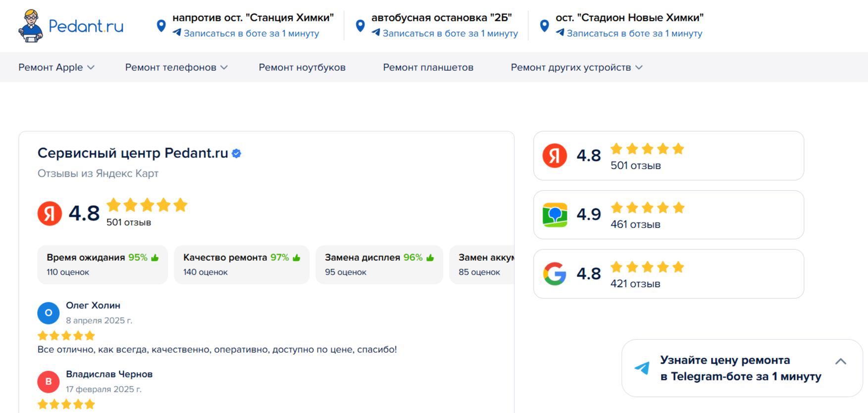Collapse the Telegram-bot price widget chevron
Image resolution: width=868 pixels, height=413 pixels.
[x=840, y=362]
